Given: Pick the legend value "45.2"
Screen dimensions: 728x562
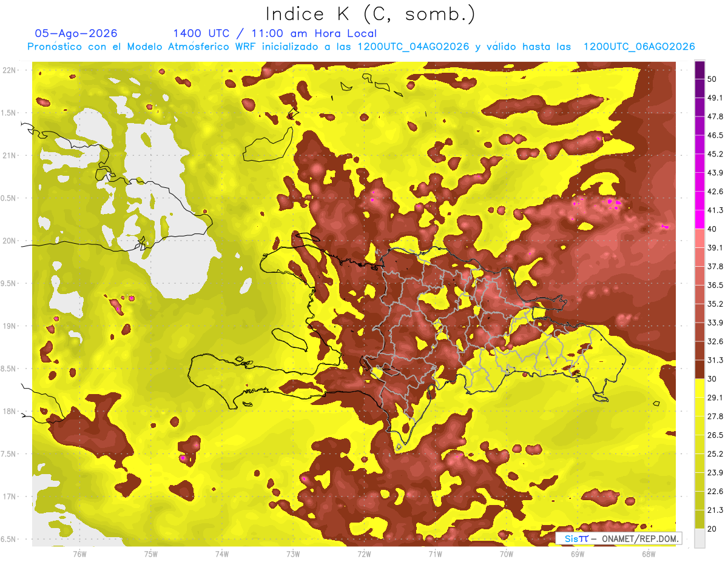Looking at the screenshot, I should pos(715,154).
